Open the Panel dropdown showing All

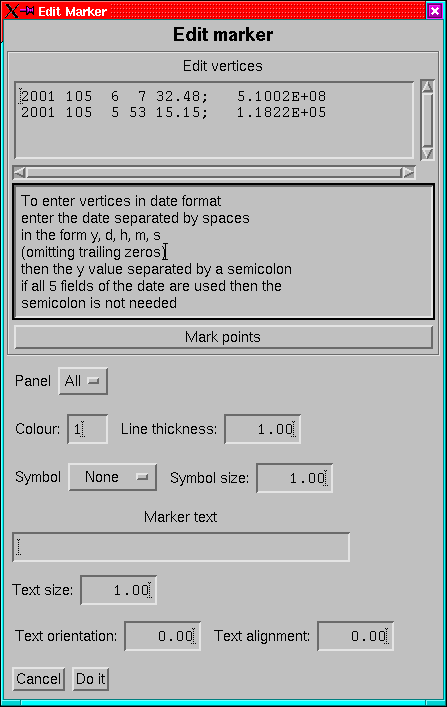83,381
